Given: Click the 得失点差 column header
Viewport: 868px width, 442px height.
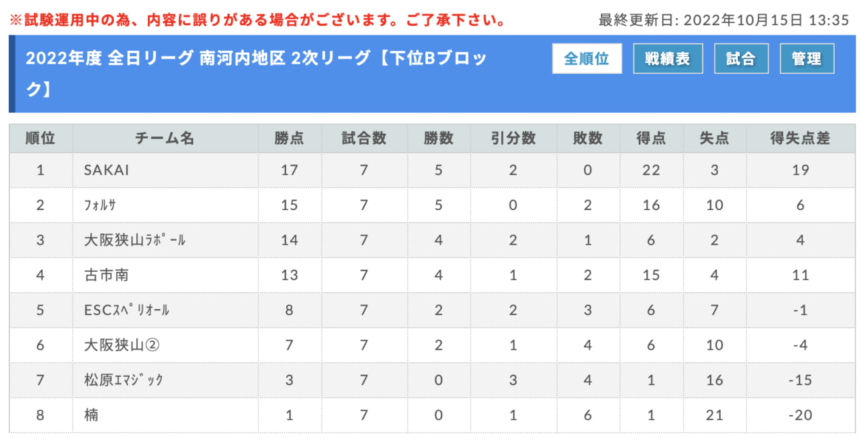Looking at the screenshot, I should pyautogui.click(x=801, y=138).
